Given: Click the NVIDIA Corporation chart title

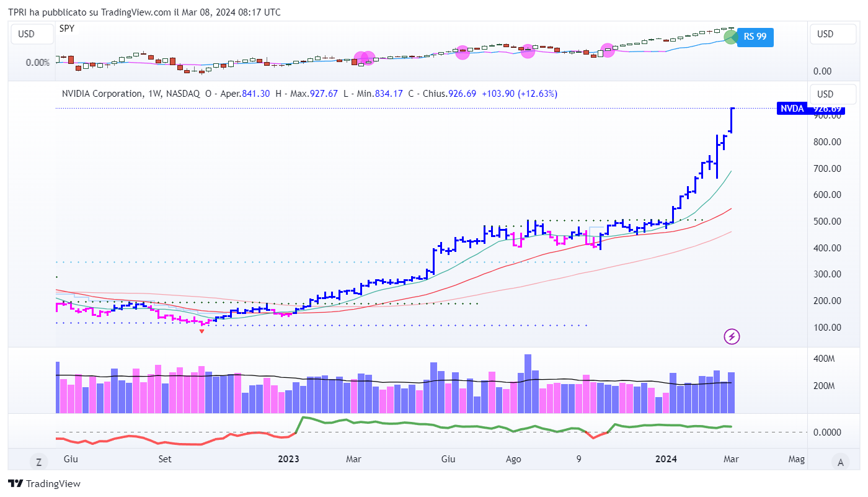Looking at the screenshot, I should pos(102,94).
